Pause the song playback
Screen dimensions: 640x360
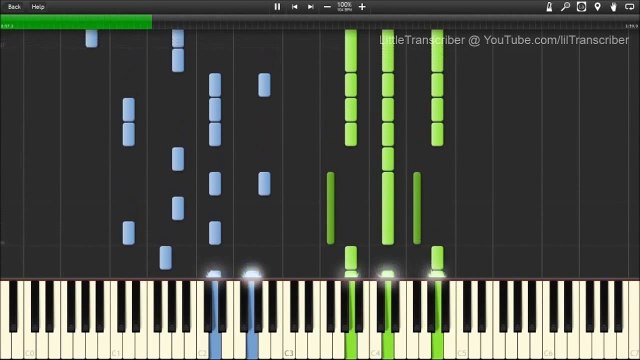coord(277,7)
